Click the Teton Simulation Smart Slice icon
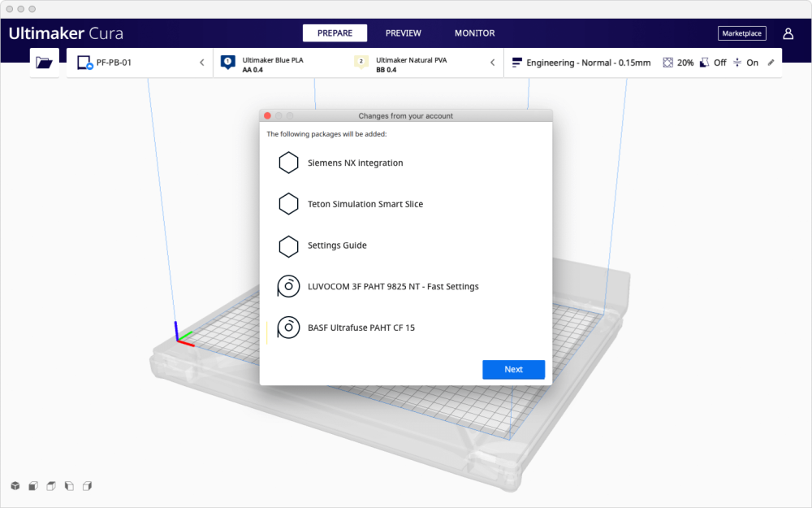812x508 pixels. 288,204
